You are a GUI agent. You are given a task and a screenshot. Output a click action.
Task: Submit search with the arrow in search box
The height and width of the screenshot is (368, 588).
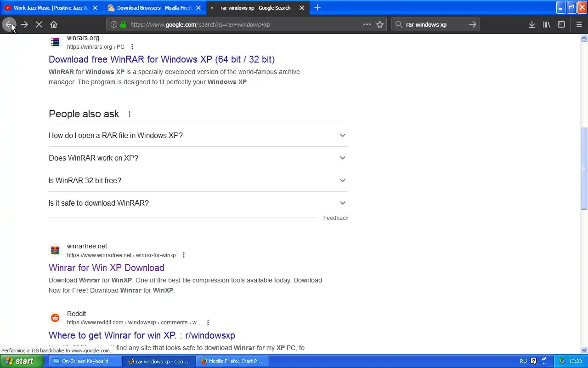[x=472, y=24]
